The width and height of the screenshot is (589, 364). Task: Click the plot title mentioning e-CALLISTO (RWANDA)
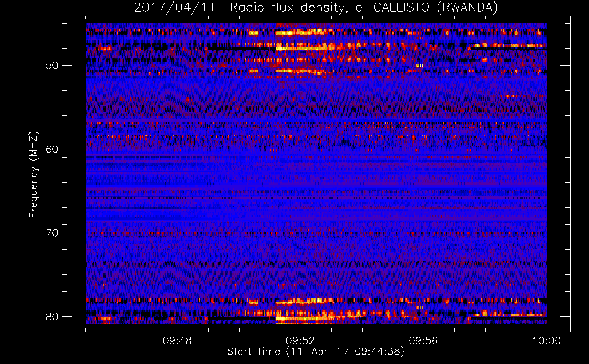[316, 7]
